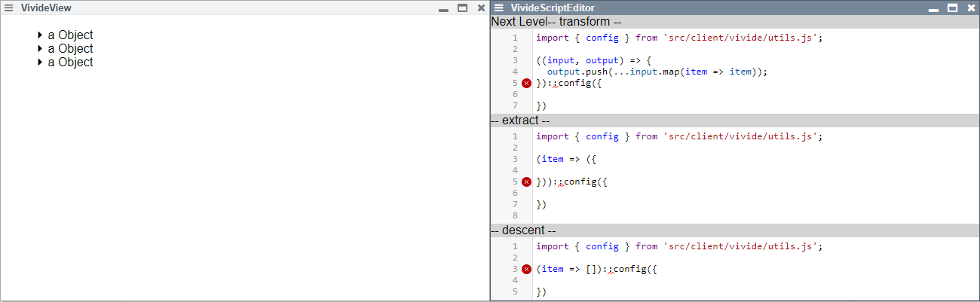Close the VivideScriptEditor window
980x302 pixels.
971,8
